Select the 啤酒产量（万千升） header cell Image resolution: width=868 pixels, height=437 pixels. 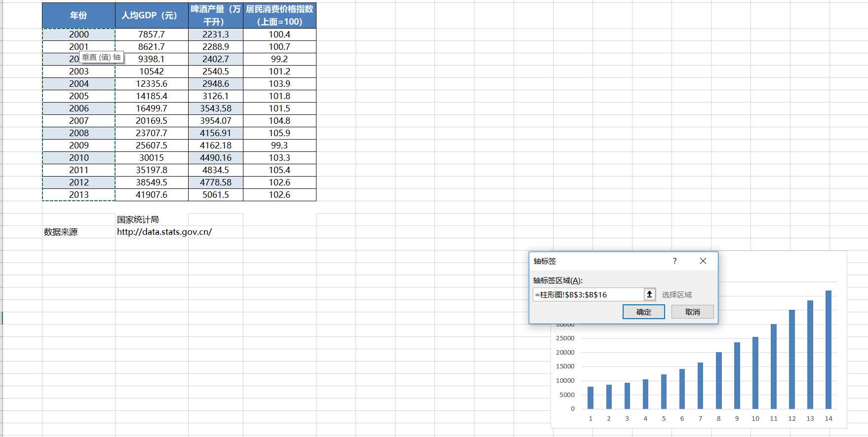[x=216, y=15]
